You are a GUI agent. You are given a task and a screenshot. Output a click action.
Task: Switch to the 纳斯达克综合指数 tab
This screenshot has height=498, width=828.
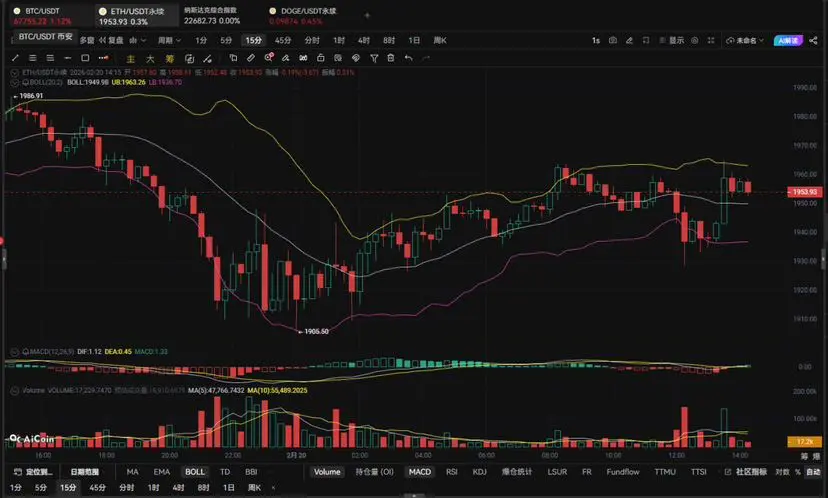pos(211,16)
